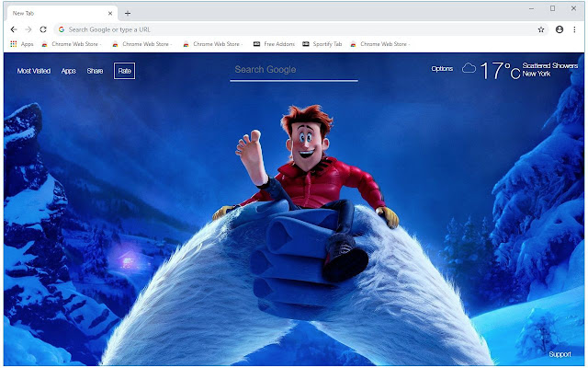Open the Options link
The height and width of the screenshot is (368, 588).
442,69
